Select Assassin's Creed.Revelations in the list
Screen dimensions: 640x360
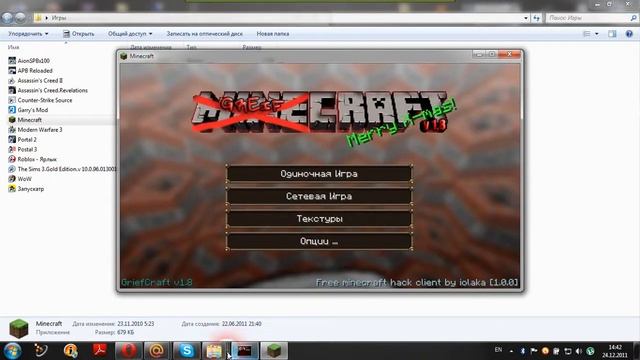point(52,90)
